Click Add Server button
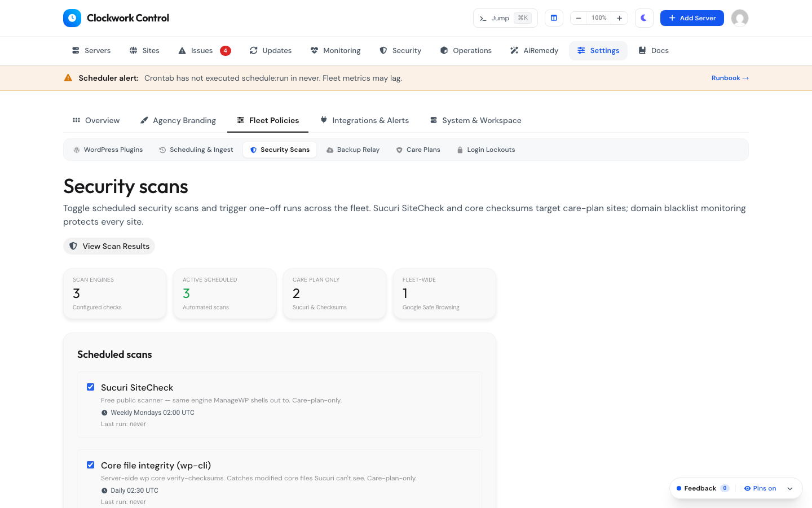Viewport: 812px width, 508px height. click(x=692, y=18)
